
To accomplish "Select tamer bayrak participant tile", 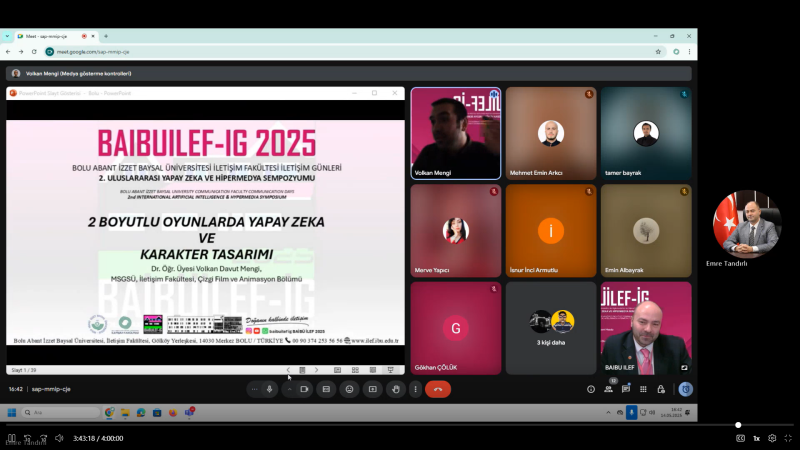I will click(646, 133).
